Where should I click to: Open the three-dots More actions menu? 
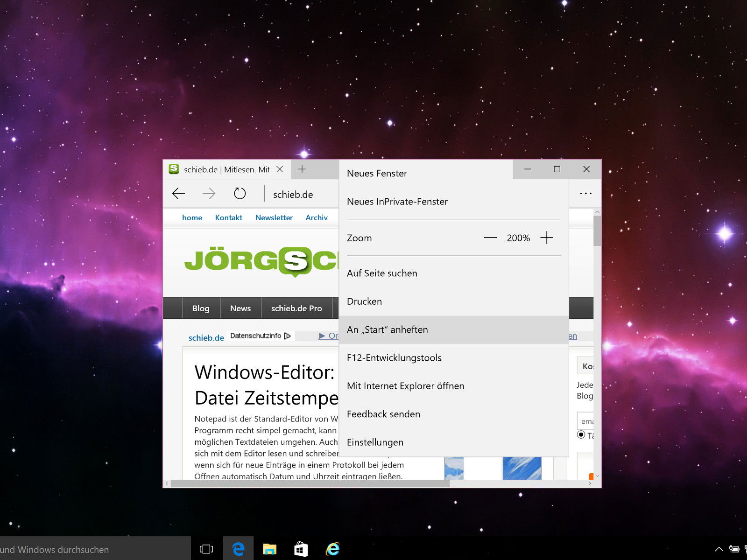585,193
